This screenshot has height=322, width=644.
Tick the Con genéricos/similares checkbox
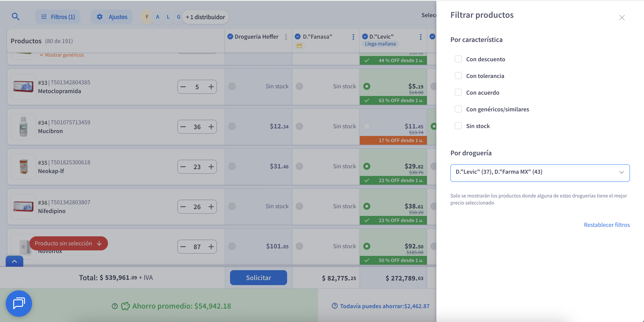click(x=458, y=109)
